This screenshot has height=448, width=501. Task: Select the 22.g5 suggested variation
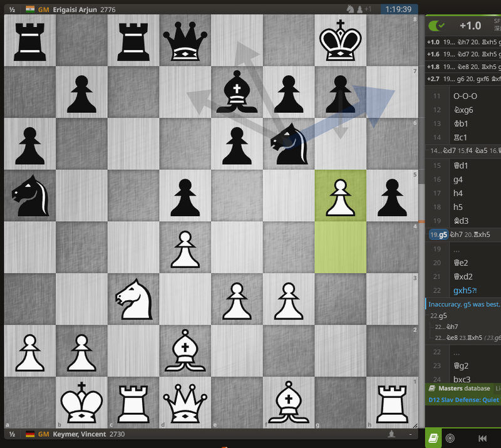click(438, 316)
